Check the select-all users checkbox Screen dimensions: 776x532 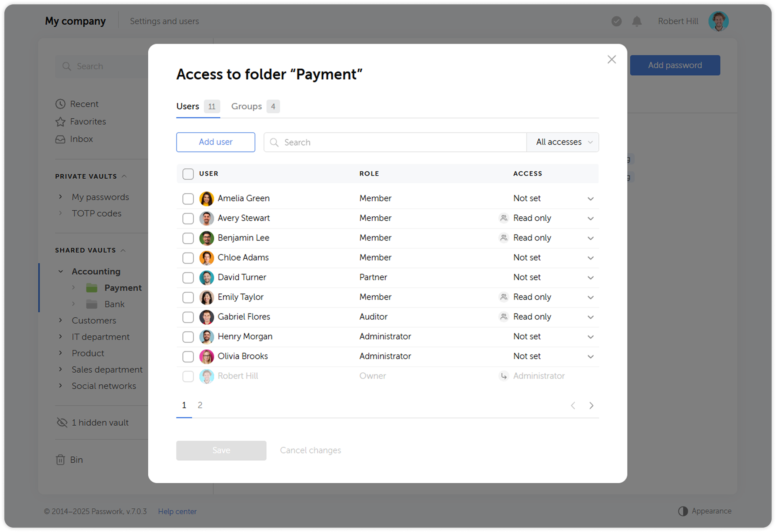click(x=188, y=174)
